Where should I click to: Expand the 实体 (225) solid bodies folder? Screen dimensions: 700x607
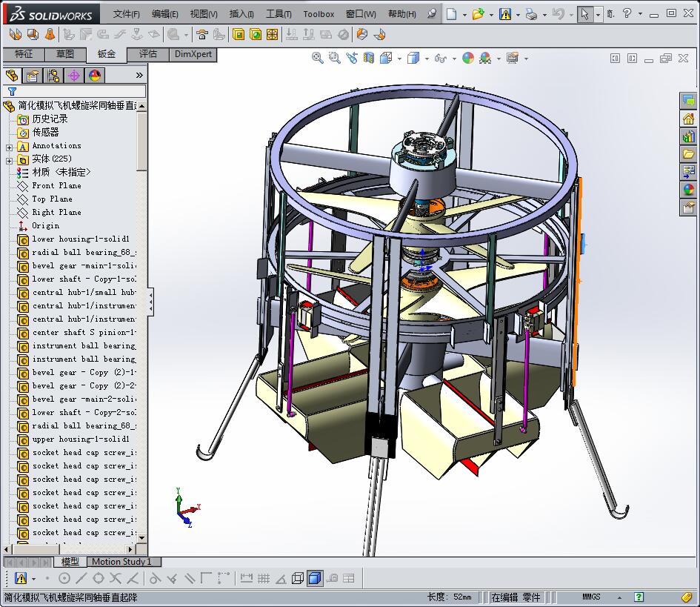click(x=10, y=160)
